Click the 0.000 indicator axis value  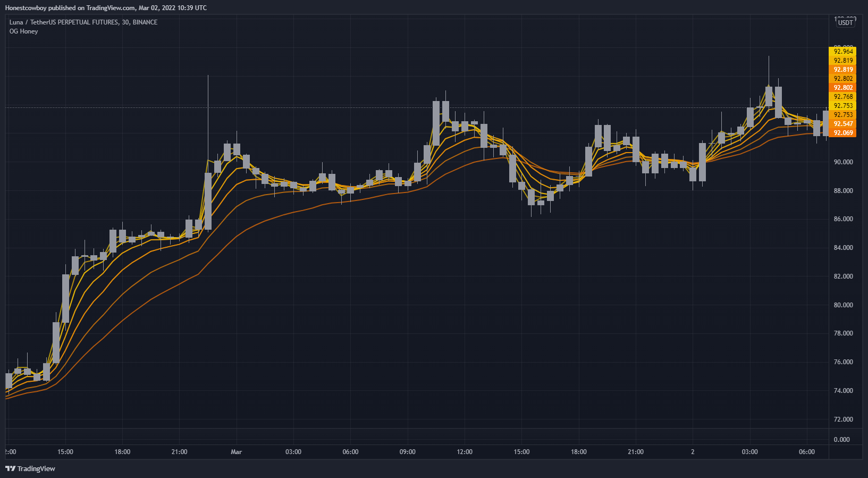[842, 440]
